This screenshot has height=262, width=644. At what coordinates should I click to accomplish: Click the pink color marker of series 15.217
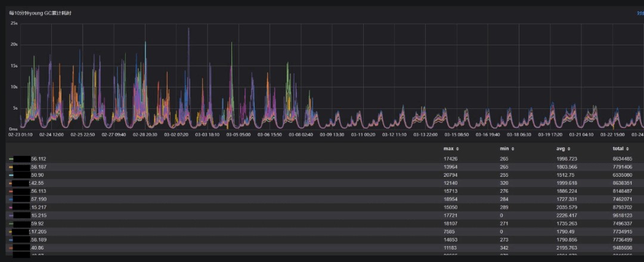coord(11,207)
